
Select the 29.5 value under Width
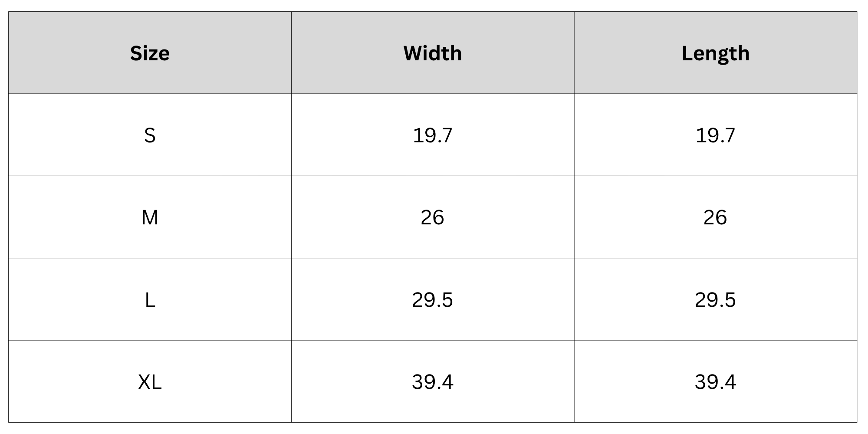pyautogui.click(x=433, y=300)
